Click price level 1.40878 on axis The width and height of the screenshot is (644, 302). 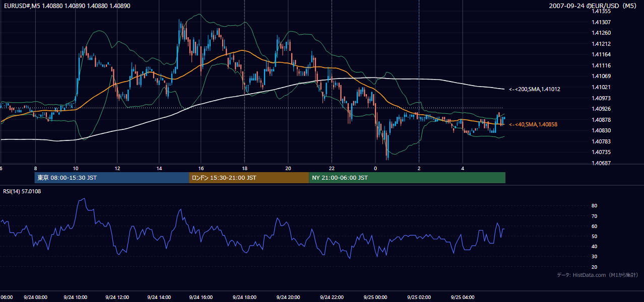click(x=601, y=120)
